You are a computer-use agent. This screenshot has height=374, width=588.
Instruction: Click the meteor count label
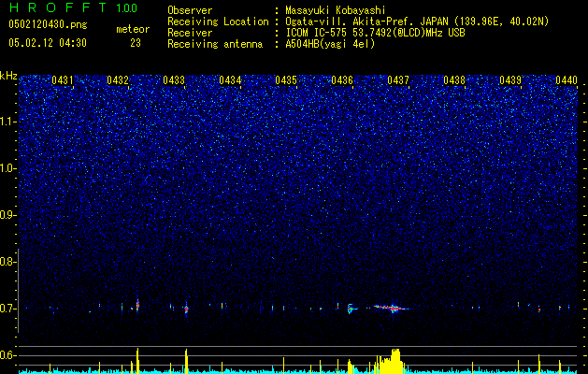[133, 29]
